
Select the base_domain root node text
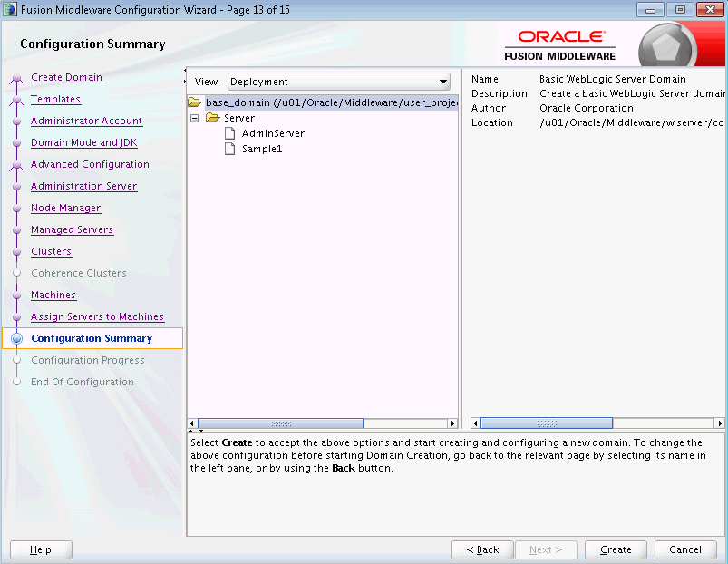tap(332, 102)
